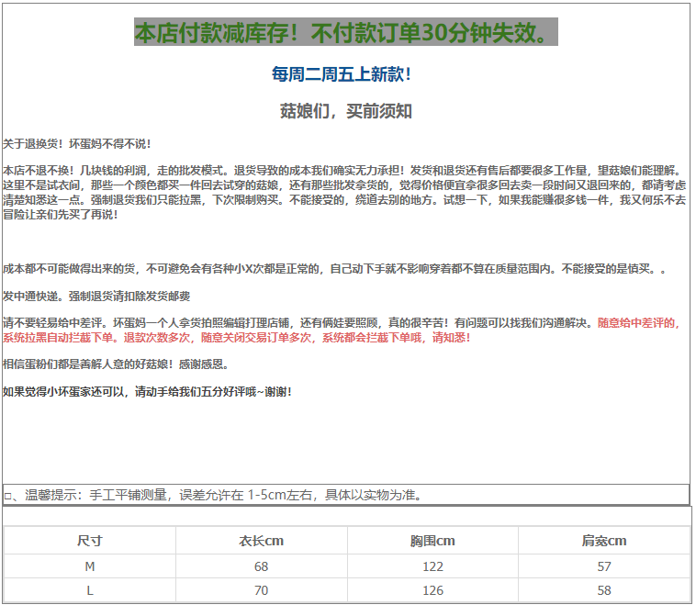Viewport: 696px width, 616px height.
Task: Select the 胸围cm column header
Action: pyautogui.click(x=432, y=541)
